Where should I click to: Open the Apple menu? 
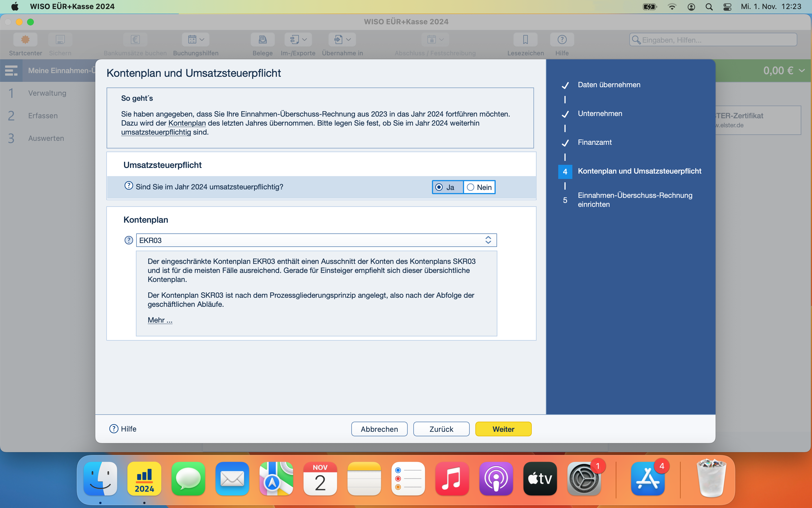click(15, 6)
